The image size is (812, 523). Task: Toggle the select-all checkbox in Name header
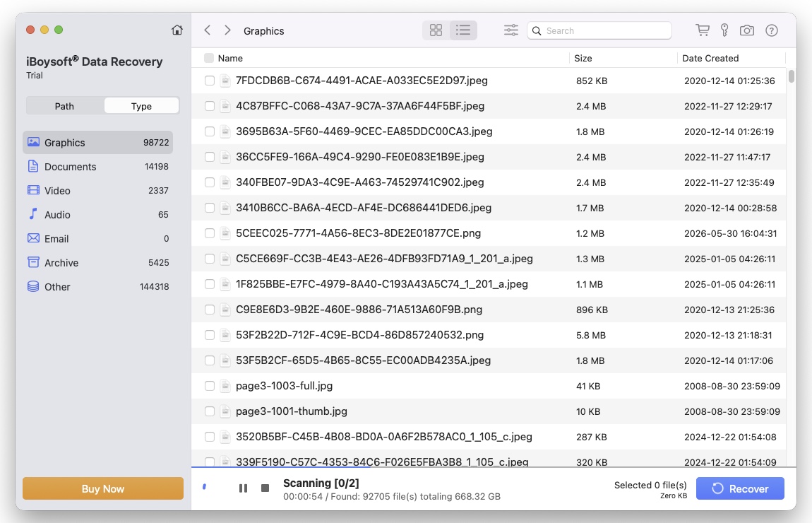(x=209, y=58)
